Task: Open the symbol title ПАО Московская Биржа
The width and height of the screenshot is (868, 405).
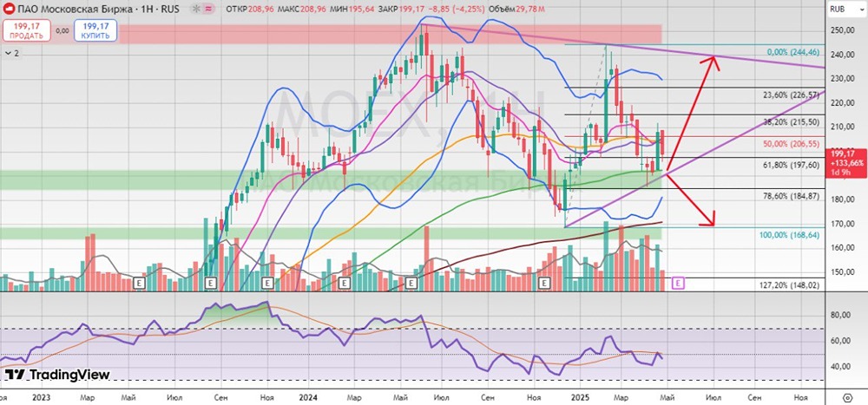Action: coord(74,10)
